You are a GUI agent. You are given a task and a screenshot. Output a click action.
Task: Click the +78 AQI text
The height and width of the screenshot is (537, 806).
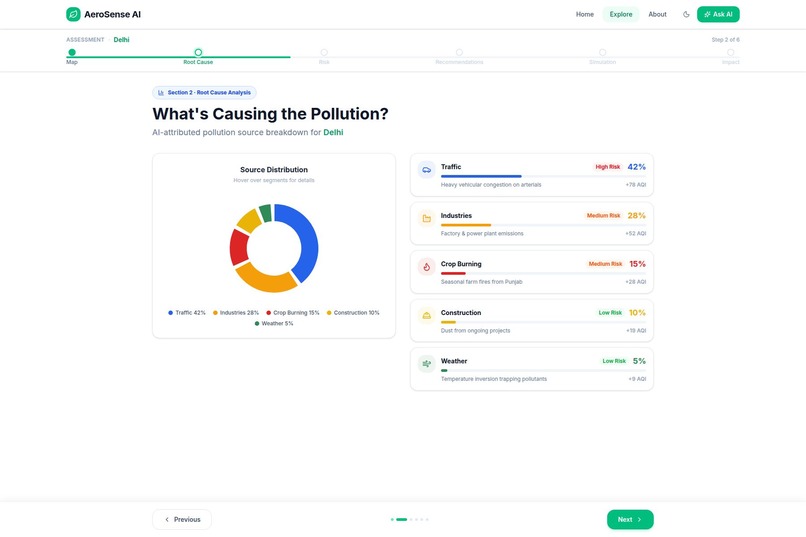click(x=636, y=184)
